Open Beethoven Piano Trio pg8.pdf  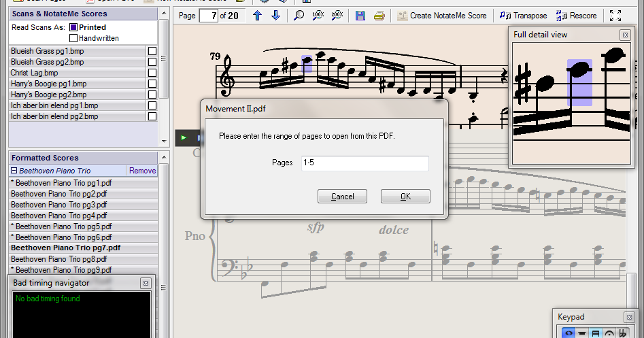(84, 259)
